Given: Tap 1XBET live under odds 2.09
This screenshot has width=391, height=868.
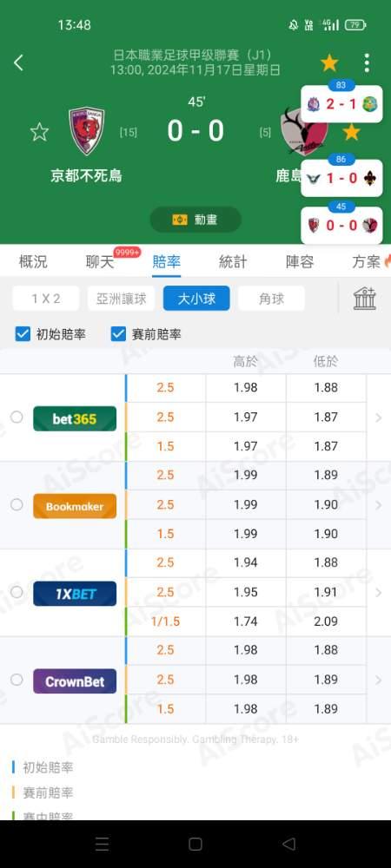Looking at the screenshot, I should pos(326,621).
